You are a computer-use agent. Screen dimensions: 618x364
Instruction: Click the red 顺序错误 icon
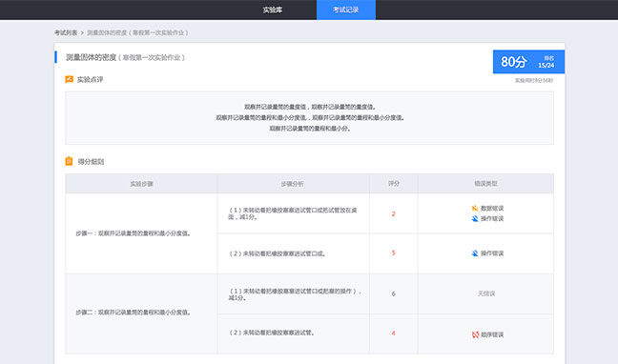(475, 334)
